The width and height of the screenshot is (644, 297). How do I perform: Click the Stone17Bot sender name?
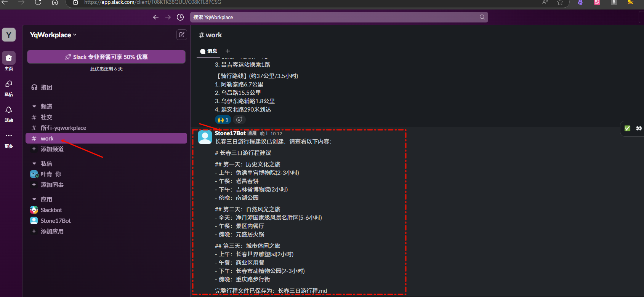tap(230, 133)
